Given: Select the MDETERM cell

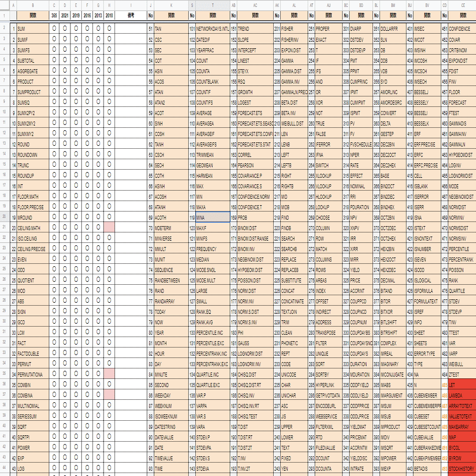Looking at the screenshot, I should pyautogui.click(x=171, y=228).
